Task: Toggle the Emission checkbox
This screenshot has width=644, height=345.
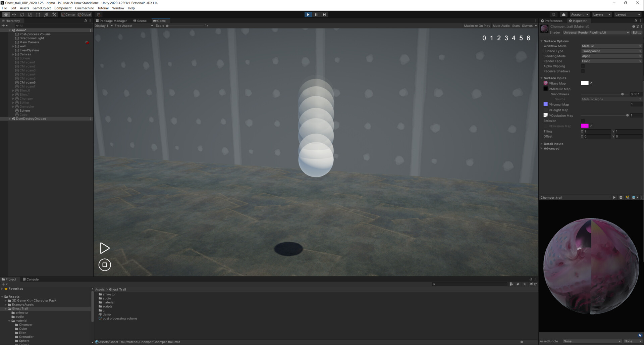Action: tap(583, 121)
